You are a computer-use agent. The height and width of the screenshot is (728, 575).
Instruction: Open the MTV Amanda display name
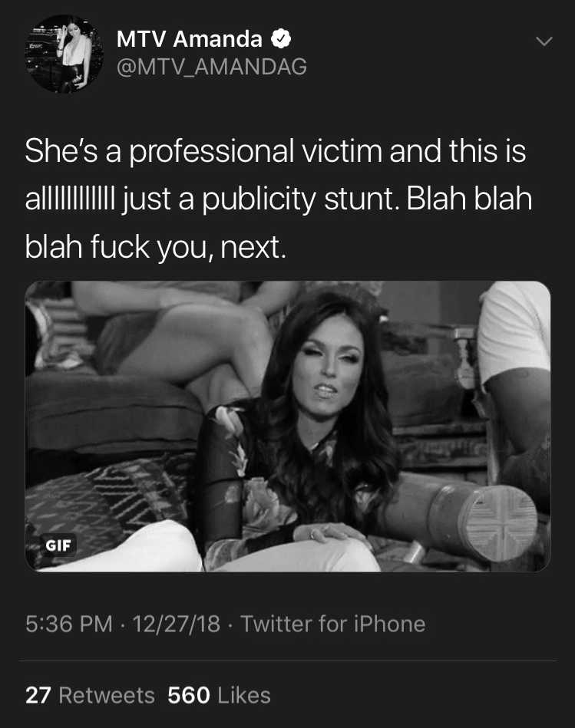190,38
